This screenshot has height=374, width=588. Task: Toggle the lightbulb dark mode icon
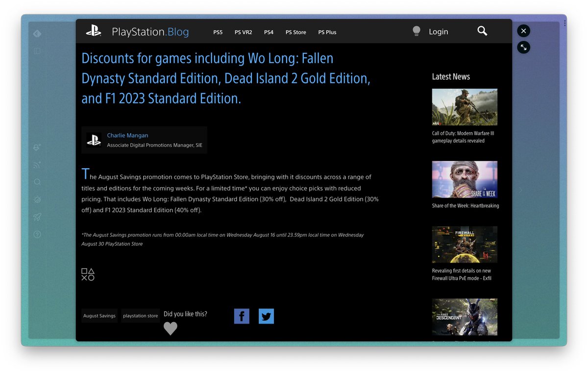point(416,31)
